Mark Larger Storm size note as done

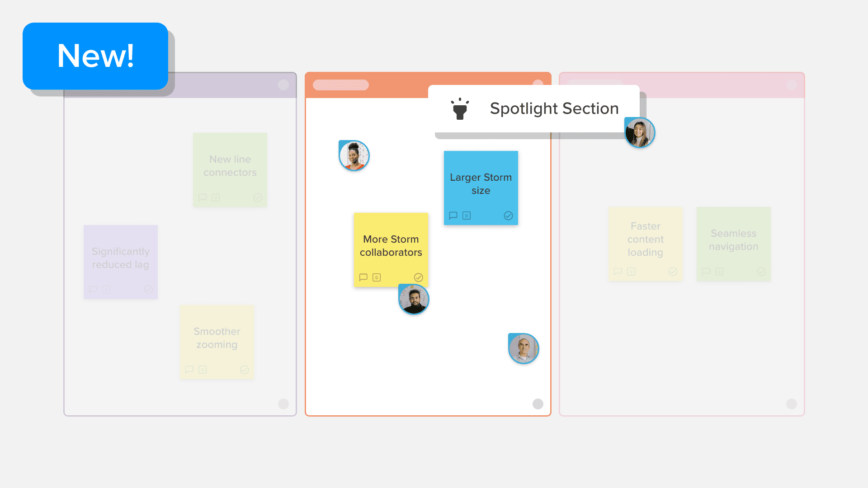tap(508, 216)
